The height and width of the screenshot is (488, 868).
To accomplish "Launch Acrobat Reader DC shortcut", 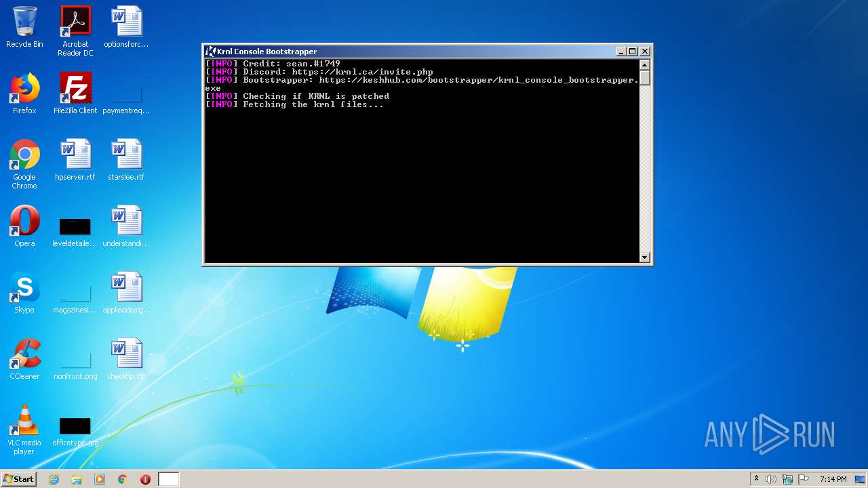I will (75, 31).
